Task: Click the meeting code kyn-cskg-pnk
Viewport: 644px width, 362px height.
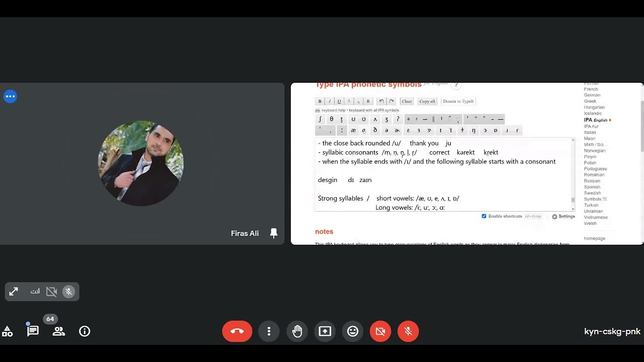Action: pyautogui.click(x=612, y=331)
